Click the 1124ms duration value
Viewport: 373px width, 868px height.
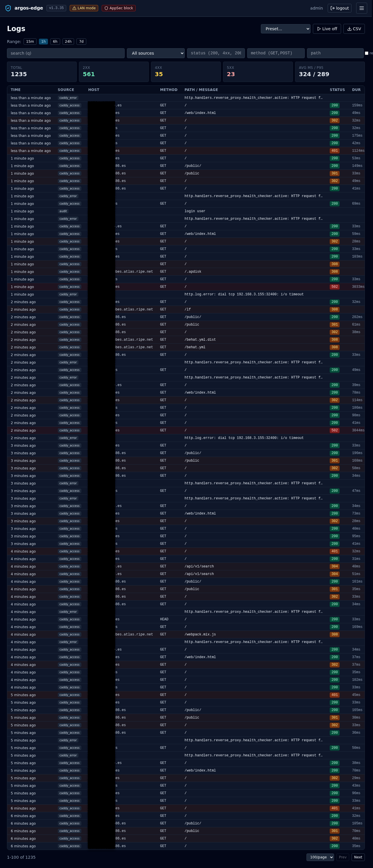pos(358,151)
